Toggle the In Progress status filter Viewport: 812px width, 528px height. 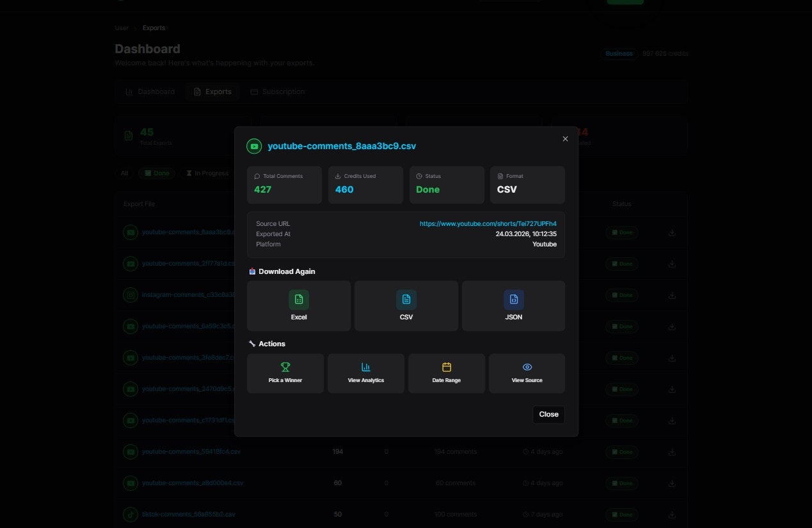(x=207, y=173)
